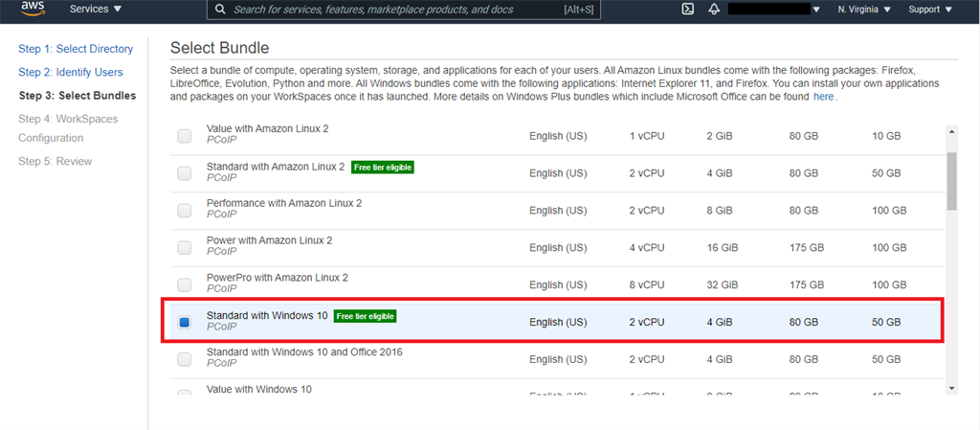980x430 pixels.
Task: Open the Windows Plus bundles 'here' link
Action: tap(823, 97)
